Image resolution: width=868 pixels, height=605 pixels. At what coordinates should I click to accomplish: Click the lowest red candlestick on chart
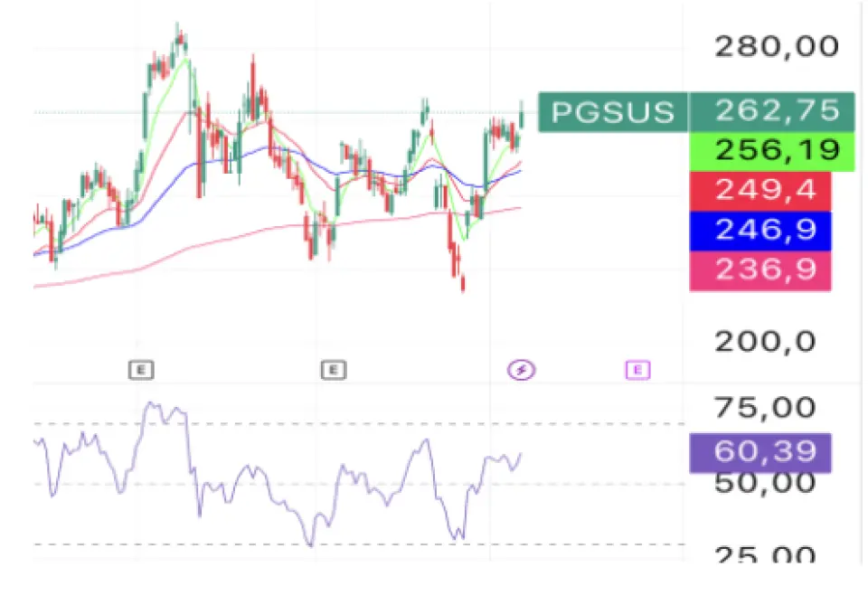pyautogui.click(x=463, y=283)
